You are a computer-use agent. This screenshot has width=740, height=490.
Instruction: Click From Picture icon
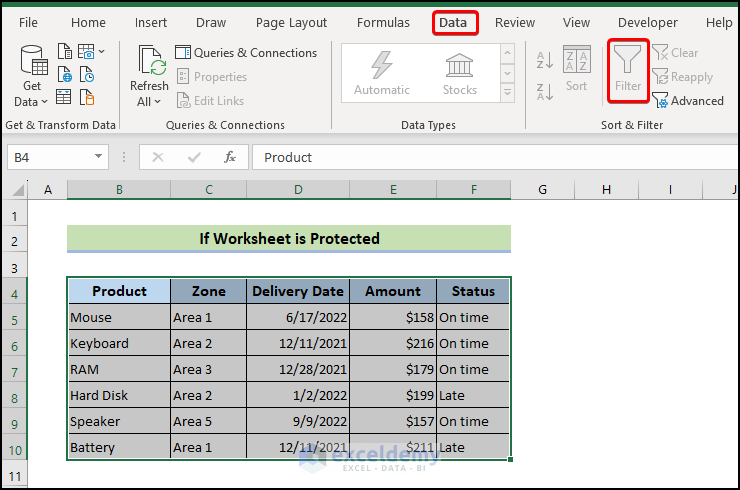coord(86,51)
